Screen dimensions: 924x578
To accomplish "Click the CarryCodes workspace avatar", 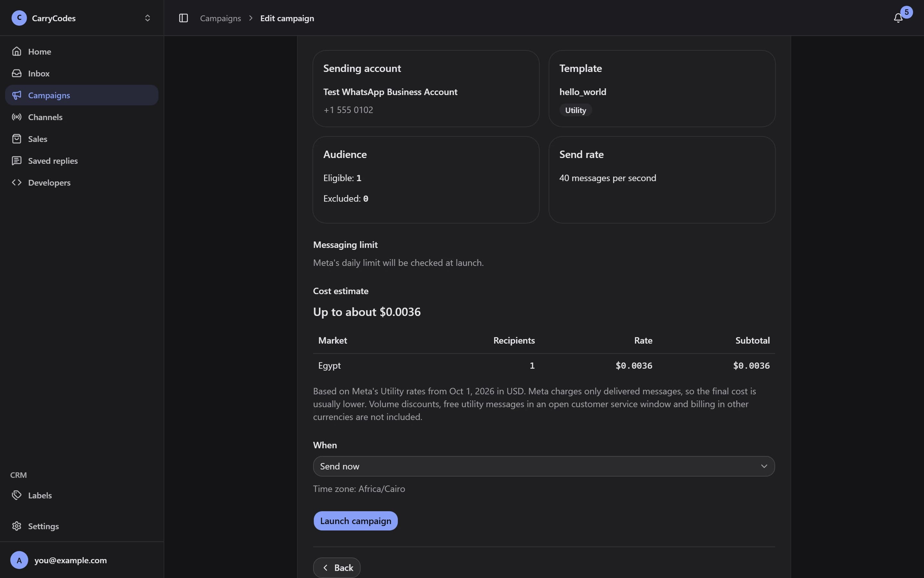I will (19, 18).
